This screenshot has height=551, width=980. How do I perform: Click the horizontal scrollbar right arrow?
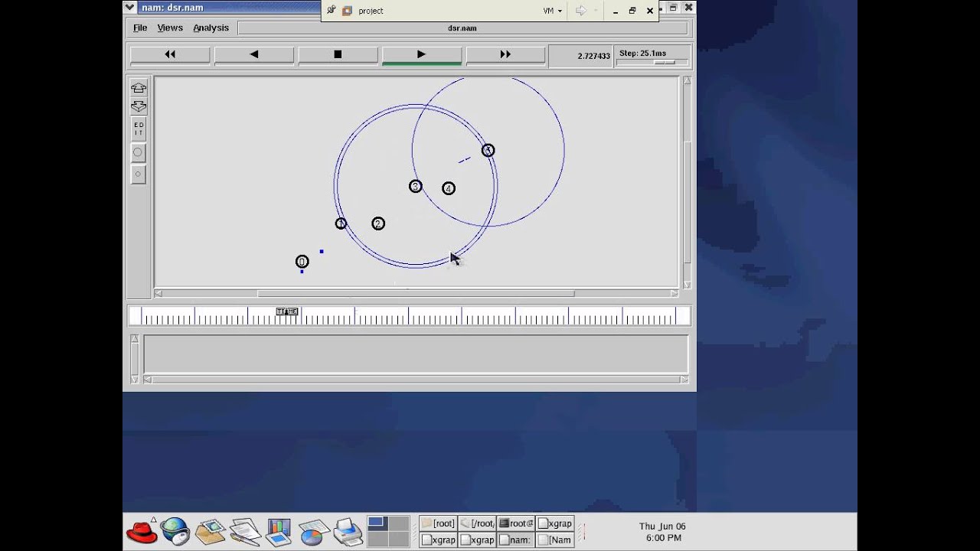click(x=675, y=293)
